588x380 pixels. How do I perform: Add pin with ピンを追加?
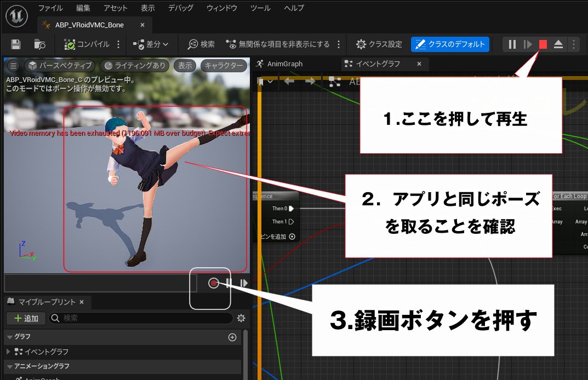[x=278, y=237]
